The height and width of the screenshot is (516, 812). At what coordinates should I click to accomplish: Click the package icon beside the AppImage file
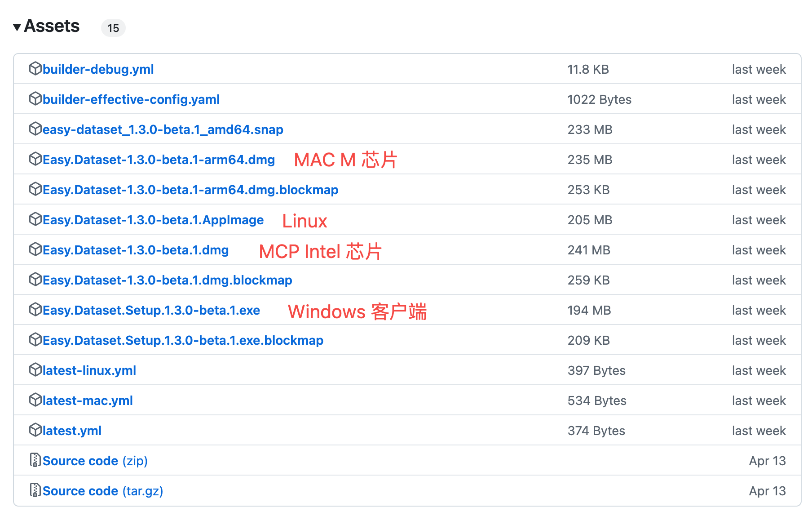(x=35, y=219)
